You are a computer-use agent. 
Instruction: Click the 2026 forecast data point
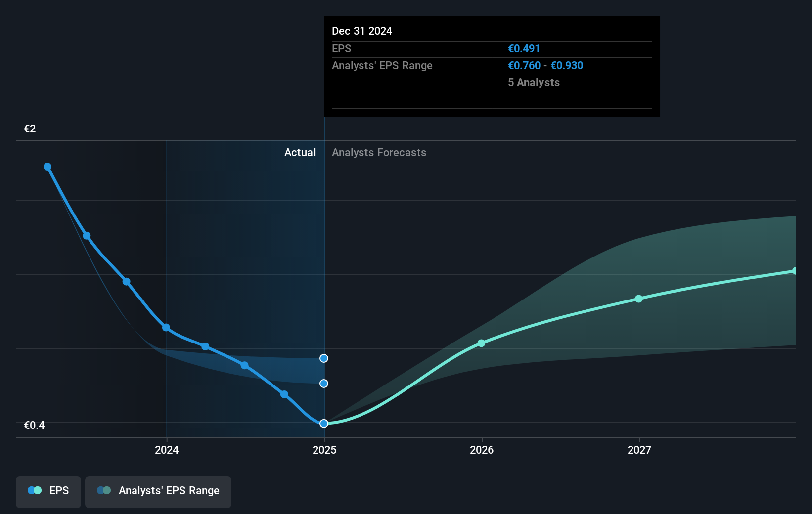[482, 343]
